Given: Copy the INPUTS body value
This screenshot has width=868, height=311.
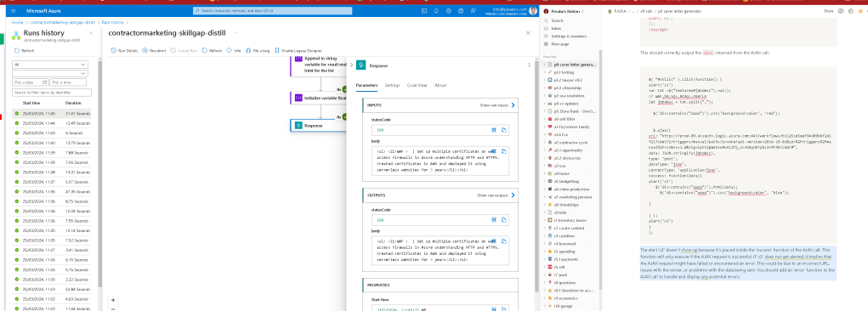Looking at the screenshot, I should pos(504,151).
